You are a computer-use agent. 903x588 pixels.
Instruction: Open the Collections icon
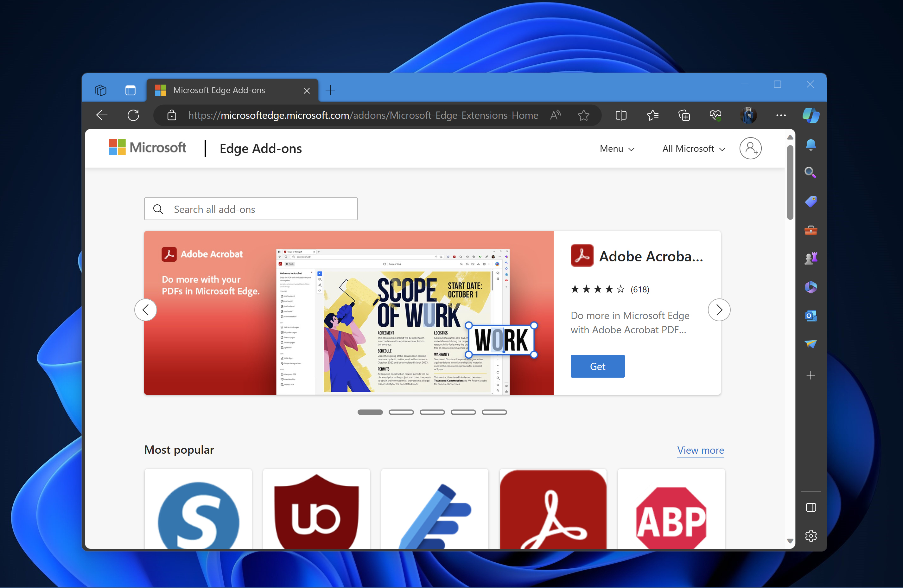click(684, 115)
